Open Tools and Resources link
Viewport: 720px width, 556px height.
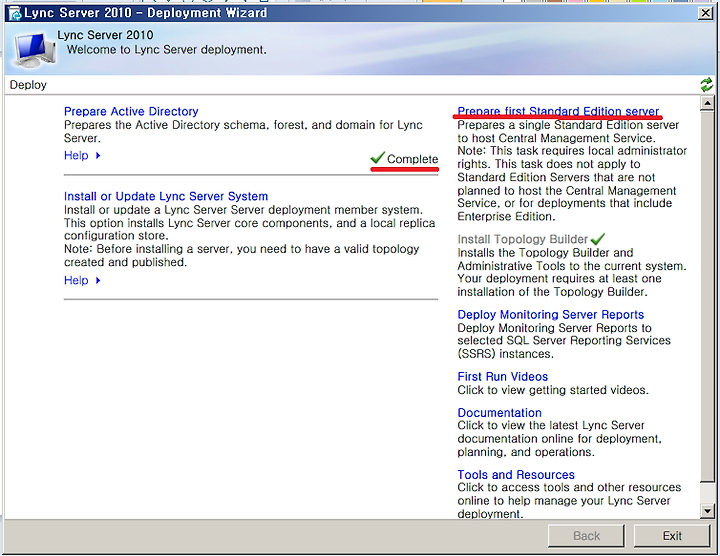516,474
